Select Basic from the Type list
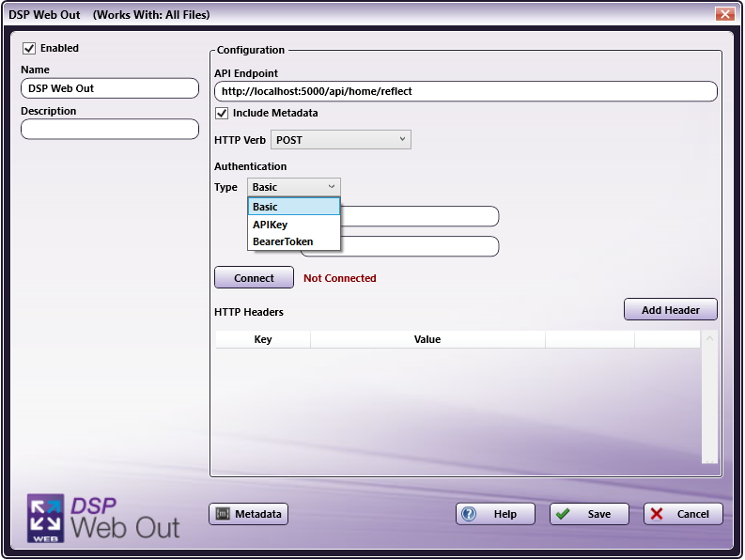 point(294,207)
